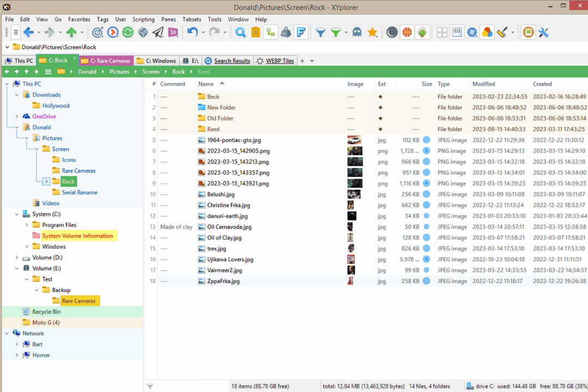Image resolution: width=588 pixels, height=392 pixels.
Task: Click the orange Favorites star icon
Action: click(x=372, y=33)
